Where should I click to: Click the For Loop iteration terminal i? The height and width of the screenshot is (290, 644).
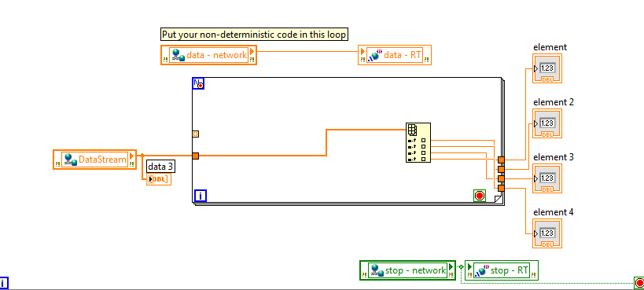[200, 196]
